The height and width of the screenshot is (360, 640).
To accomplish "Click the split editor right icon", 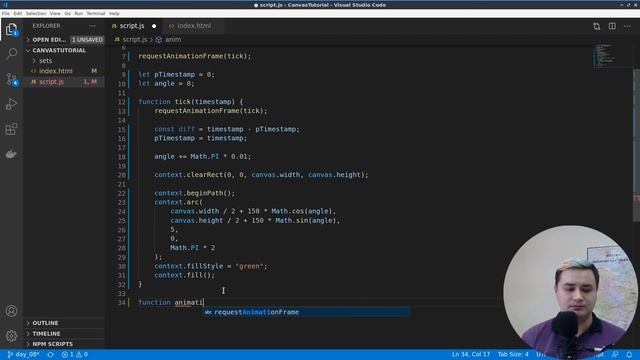I will point(612,26).
